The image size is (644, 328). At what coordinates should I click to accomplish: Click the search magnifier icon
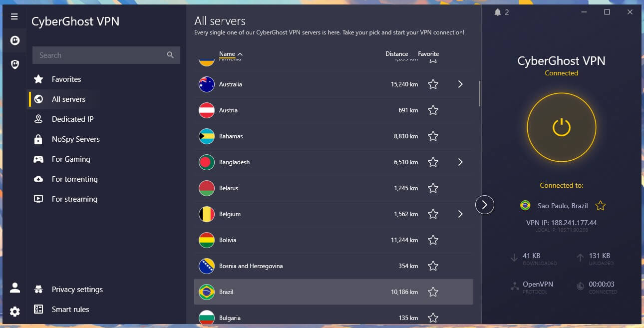click(x=170, y=55)
